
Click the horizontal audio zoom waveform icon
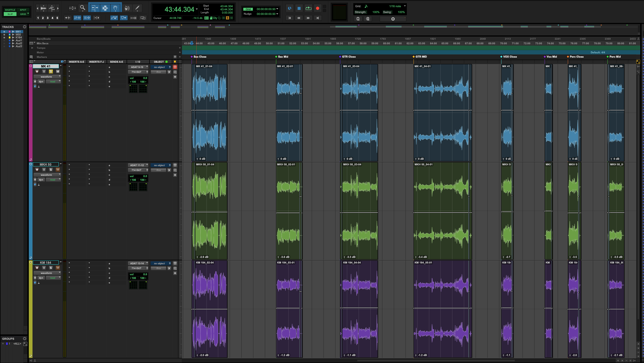[43, 8]
